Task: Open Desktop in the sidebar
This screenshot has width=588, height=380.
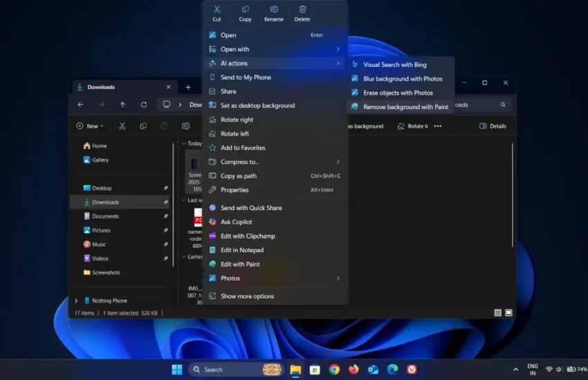Action: tap(120, 188)
